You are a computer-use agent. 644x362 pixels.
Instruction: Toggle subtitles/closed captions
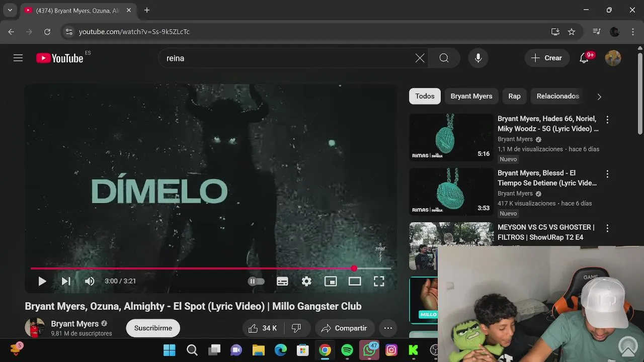tap(282, 281)
